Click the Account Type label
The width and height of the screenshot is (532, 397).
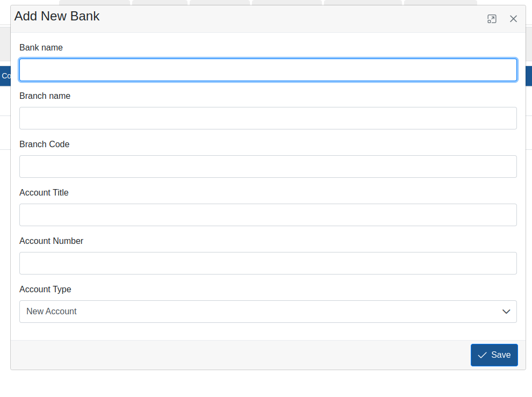tap(45, 289)
